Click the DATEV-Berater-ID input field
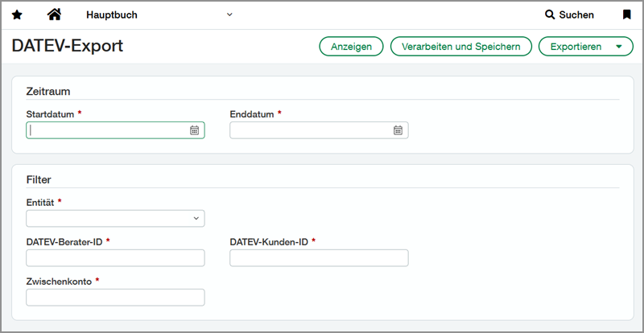644x333 pixels. [x=115, y=258]
